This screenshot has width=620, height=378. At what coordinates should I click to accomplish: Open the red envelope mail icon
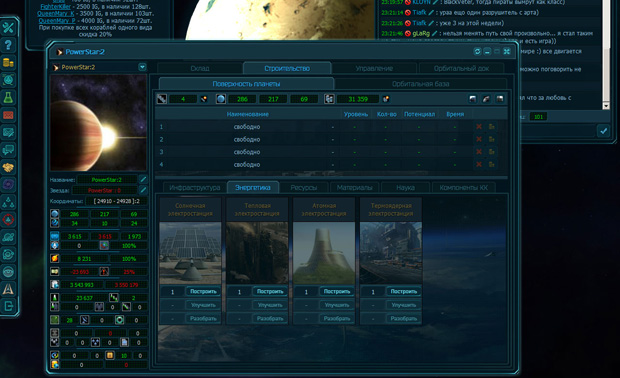[8, 115]
